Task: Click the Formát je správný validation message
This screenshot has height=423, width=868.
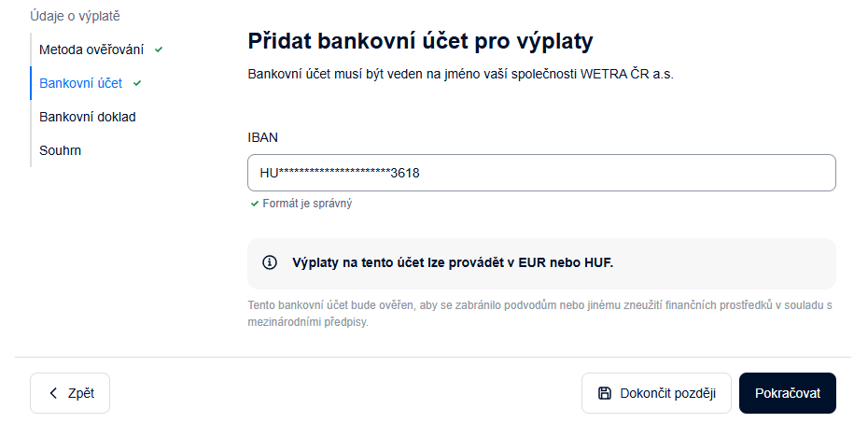Action: [307, 203]
